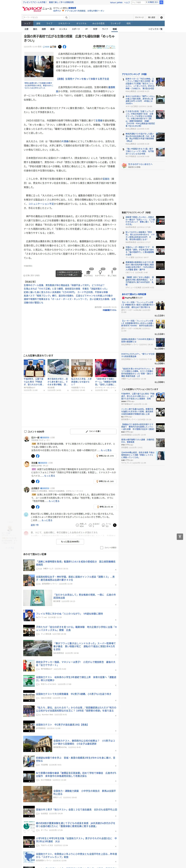186x868 pixels.
Task: Click 参考になった 49 button
Action: coord(105,507)
